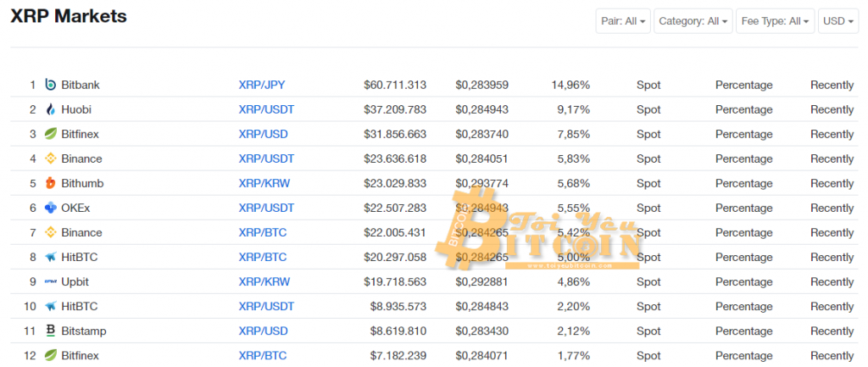This screenshot has height=367, width=868.
Task: Click the 9,17% volume share value
Action: (574, 109)
